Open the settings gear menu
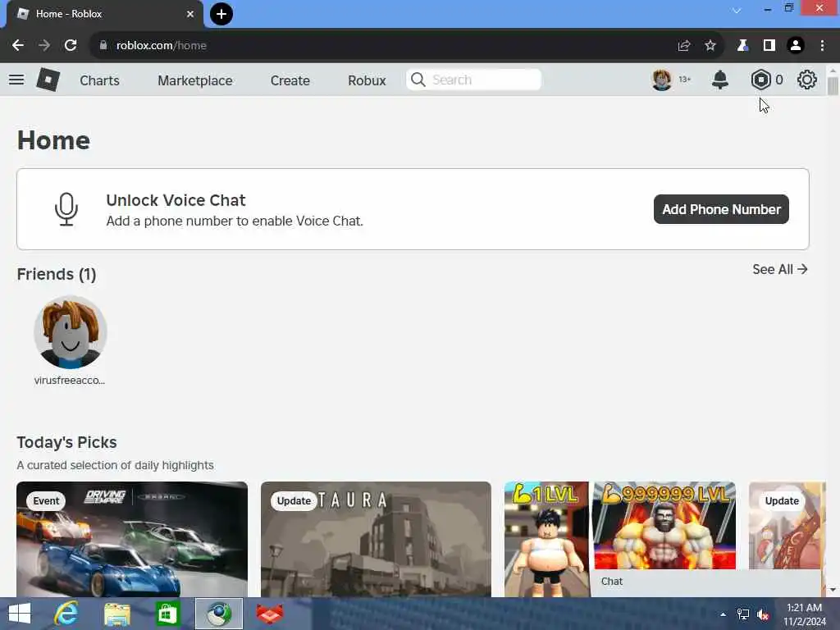Screen dimensions: 840x630 pyautogui.click(x=807, y=80)
